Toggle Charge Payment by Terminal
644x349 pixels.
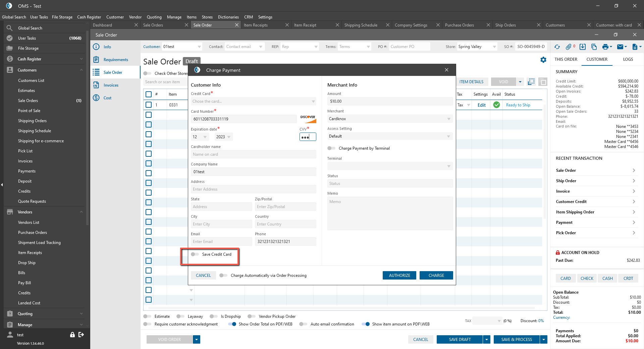coord(331,148)
